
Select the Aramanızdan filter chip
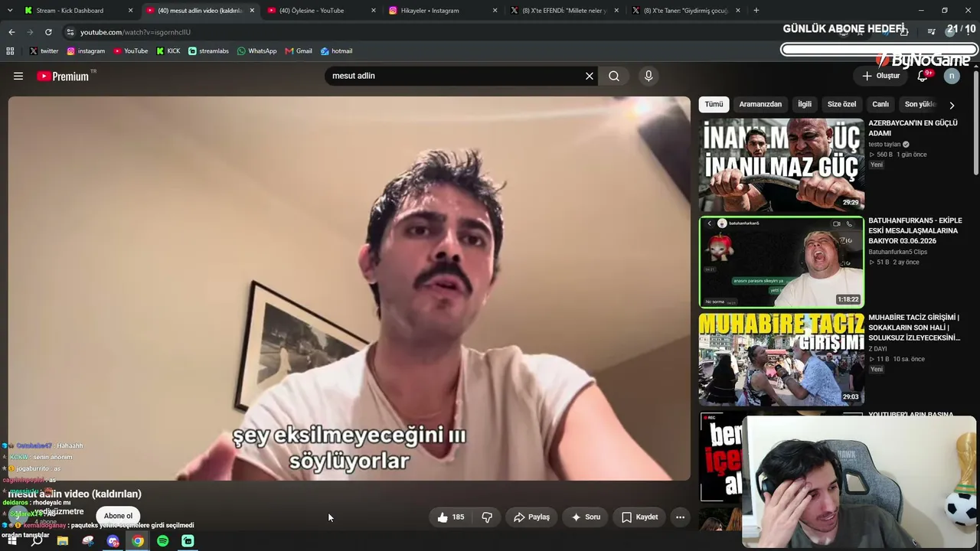pos(760,104)
